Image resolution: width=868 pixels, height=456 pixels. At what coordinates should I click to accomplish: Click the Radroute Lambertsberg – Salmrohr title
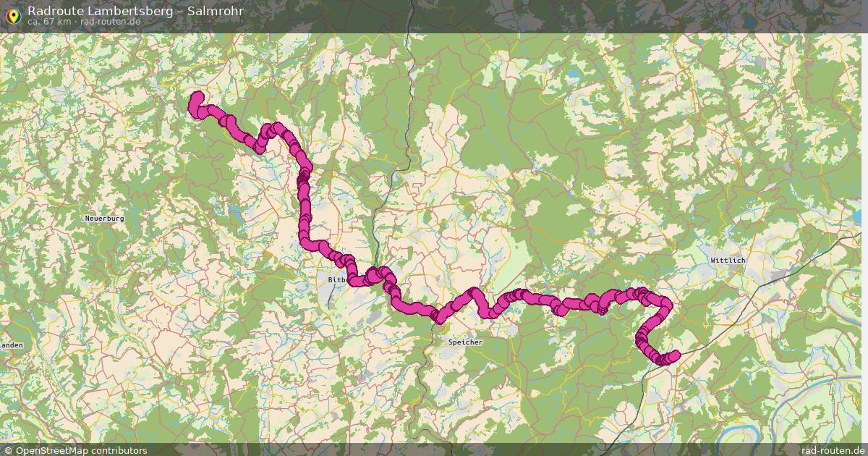point(135,11)
